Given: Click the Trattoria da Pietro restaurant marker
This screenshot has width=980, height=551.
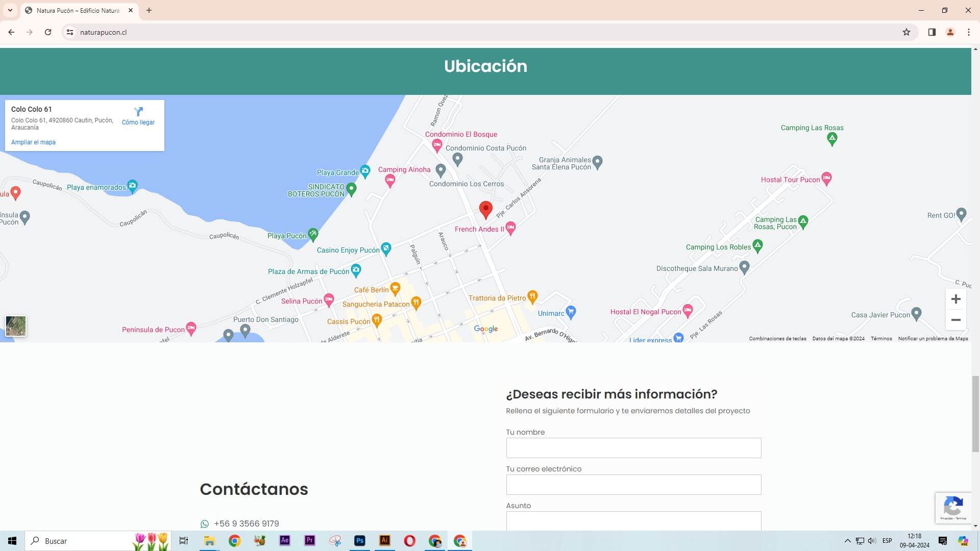Looking at the screenshot, I should [532, 296].
